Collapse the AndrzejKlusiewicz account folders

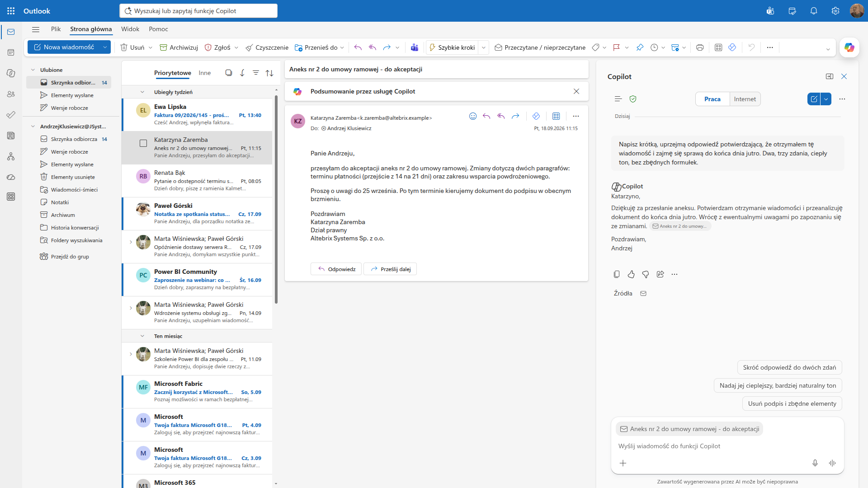[33, 127]
